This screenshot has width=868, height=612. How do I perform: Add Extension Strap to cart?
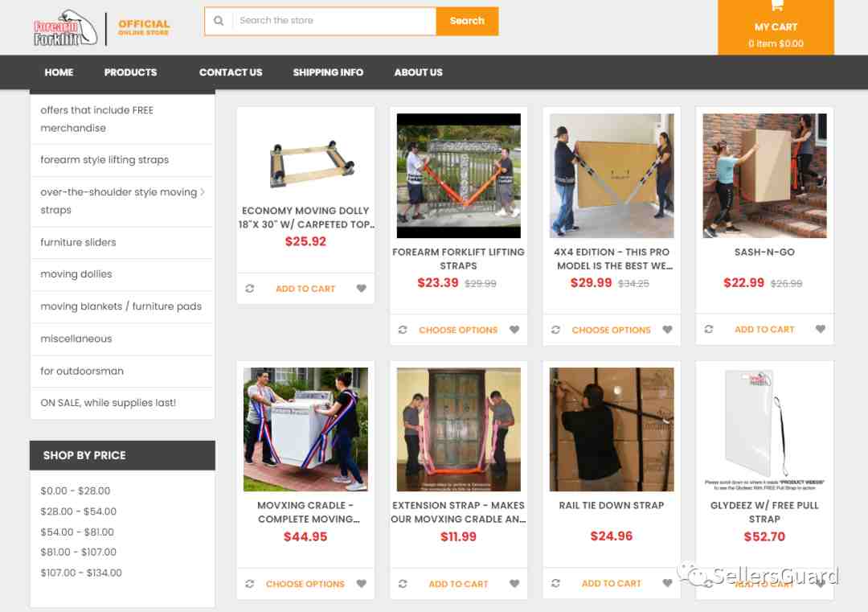tap(458, 585)
